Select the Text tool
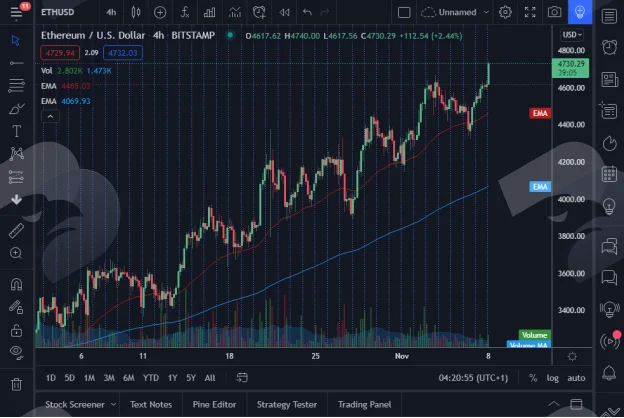This screenshot has height=418, width=624. [16, 131]
